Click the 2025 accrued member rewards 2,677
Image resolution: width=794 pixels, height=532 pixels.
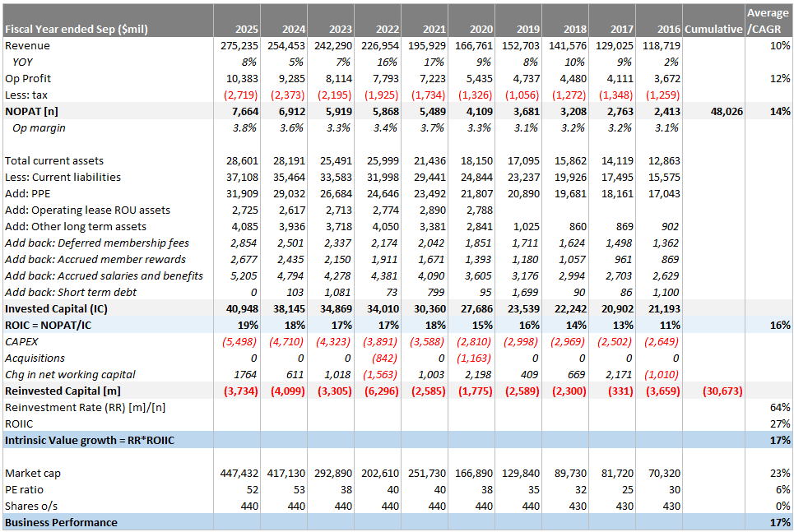244,259
